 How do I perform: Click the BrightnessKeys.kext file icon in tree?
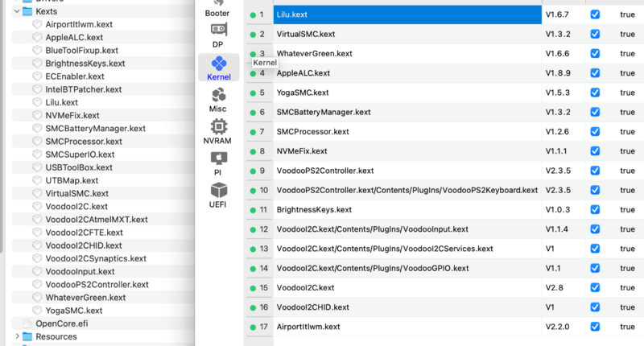click(37, 64)
